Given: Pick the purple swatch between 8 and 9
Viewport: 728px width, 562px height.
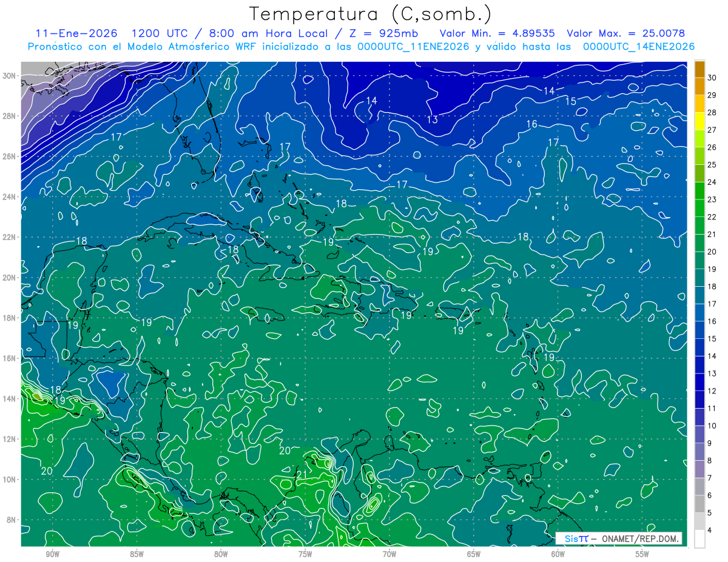Looking at the screenshot, I should 700,452.
